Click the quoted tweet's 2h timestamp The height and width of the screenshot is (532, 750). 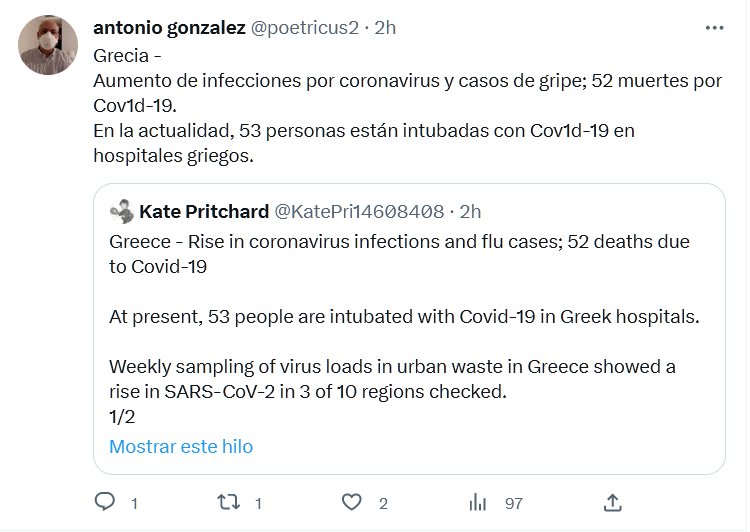[470, 211]
